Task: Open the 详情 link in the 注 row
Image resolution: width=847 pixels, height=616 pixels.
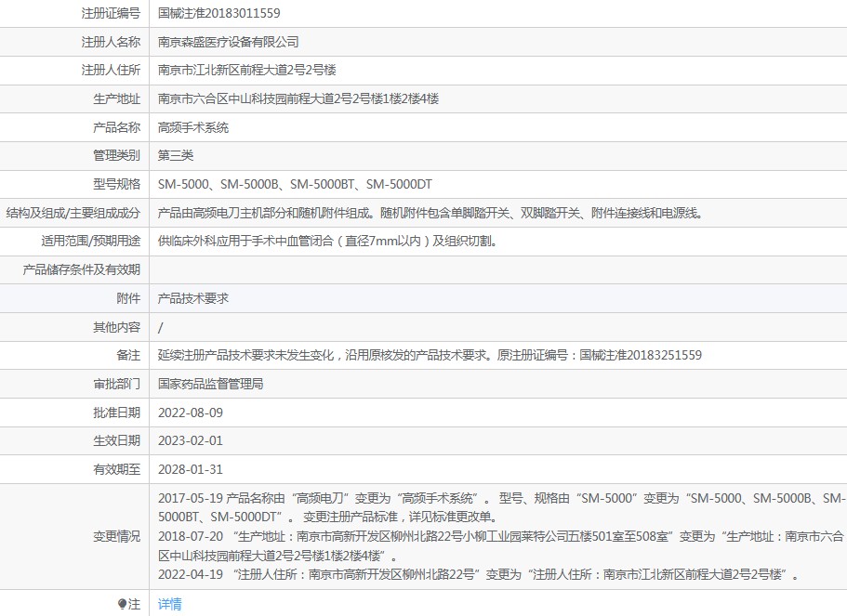Action: point(169,604)
